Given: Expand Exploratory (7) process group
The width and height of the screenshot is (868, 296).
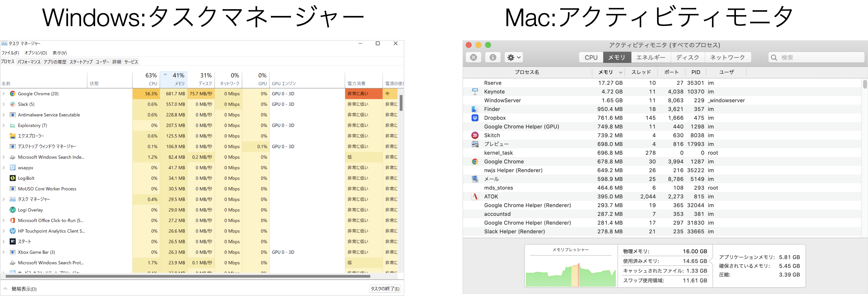Looking at the screenshot, I should pyautogui.click(x=4, y=126).
